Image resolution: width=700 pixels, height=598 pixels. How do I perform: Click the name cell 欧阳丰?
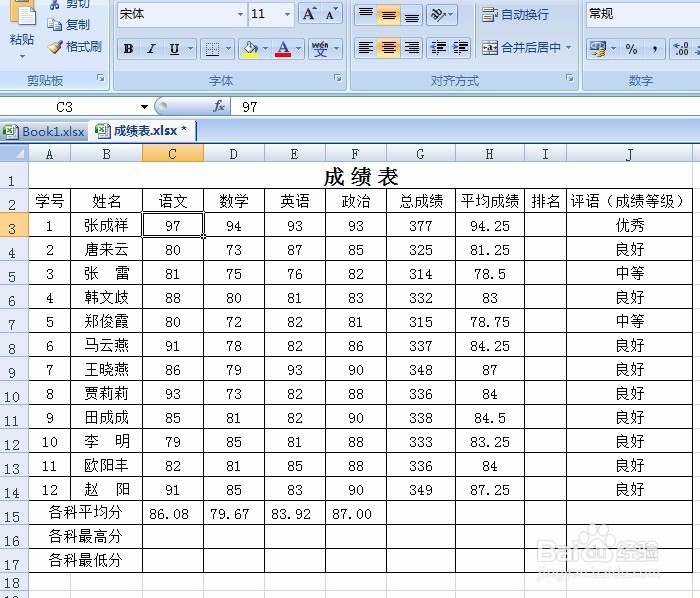pyautogui.click(x=106, y=465)
